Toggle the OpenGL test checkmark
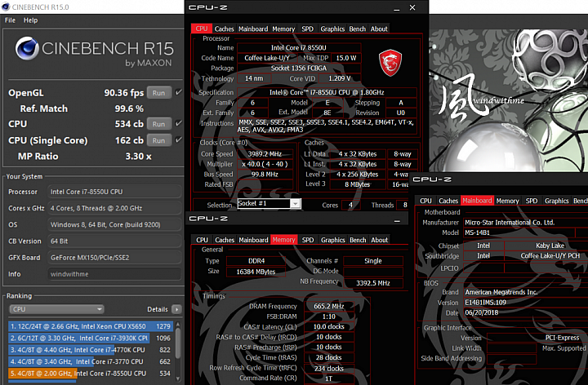 (179, 92)
